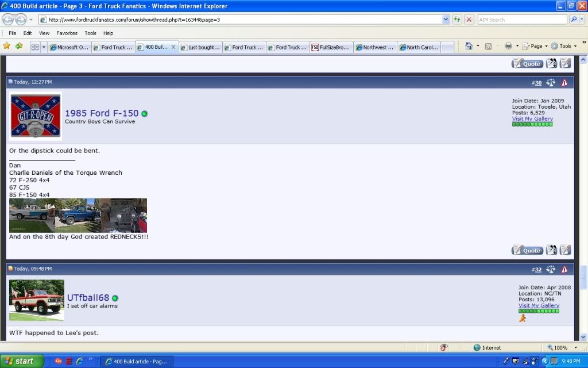
Task: Click the GIT-R-OPEN avatar image
Action: click(x=36, y=116)
